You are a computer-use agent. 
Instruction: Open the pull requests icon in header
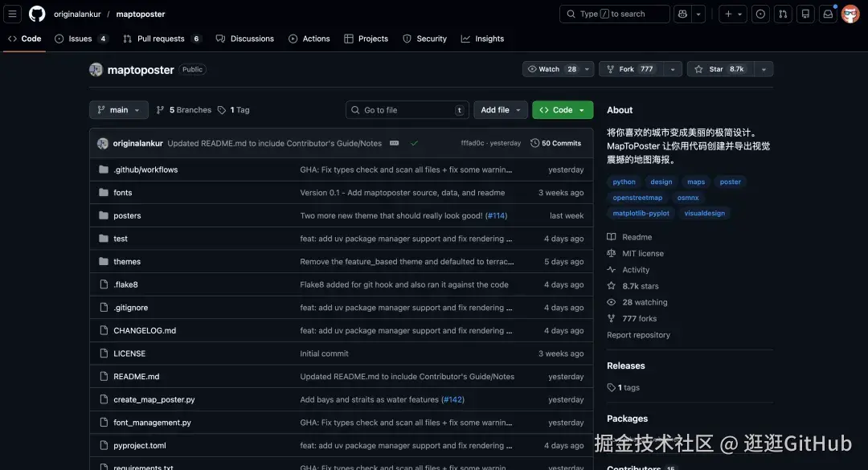click(783, 14)
